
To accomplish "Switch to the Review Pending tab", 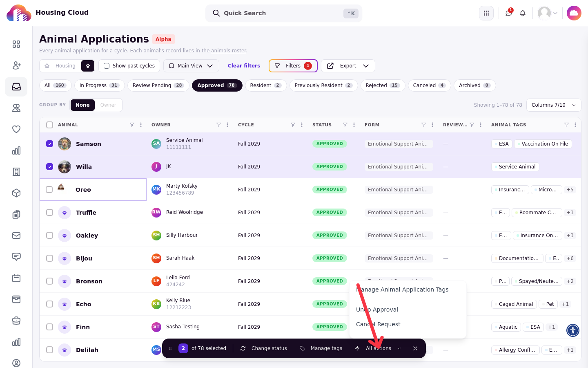I will click(x=158, y=85).
